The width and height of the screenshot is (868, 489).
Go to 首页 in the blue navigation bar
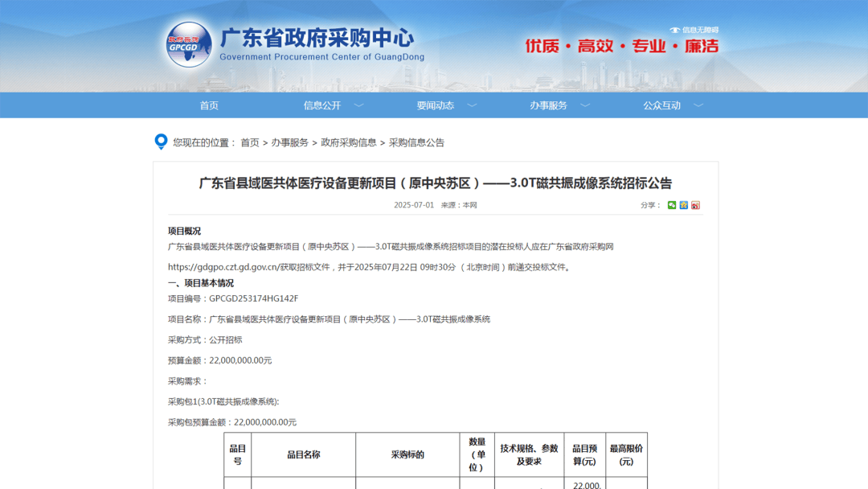209,105
